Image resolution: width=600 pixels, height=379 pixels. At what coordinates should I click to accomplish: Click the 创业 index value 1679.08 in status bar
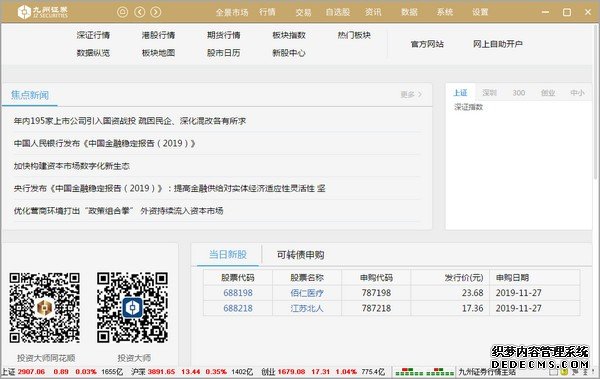[x=291, y=372]
